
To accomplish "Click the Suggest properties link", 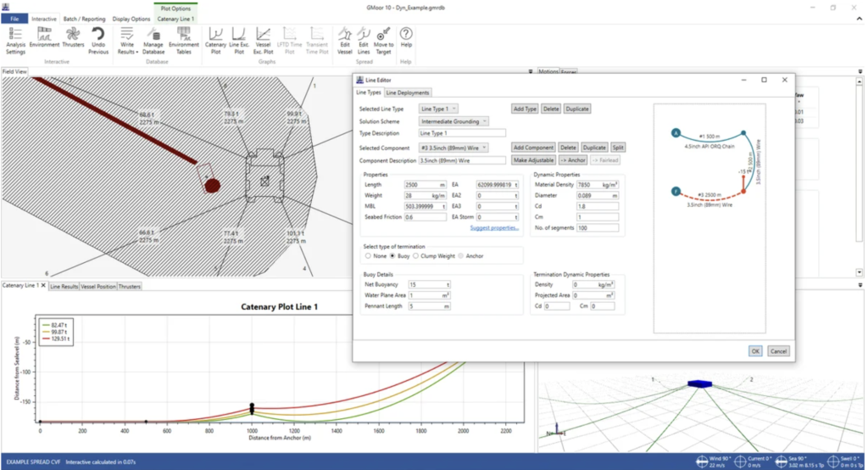I will [494, 227].
